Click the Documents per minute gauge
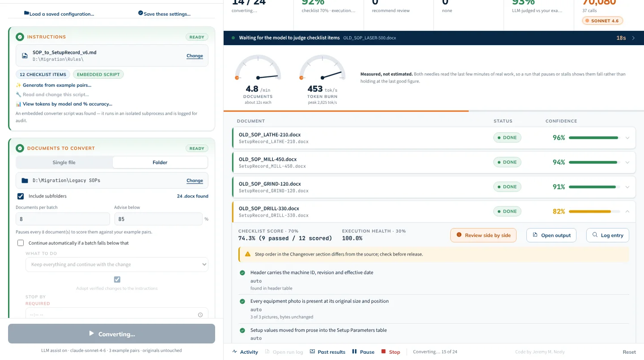This screenshot has width=644, height=360. tap(258, 68)
